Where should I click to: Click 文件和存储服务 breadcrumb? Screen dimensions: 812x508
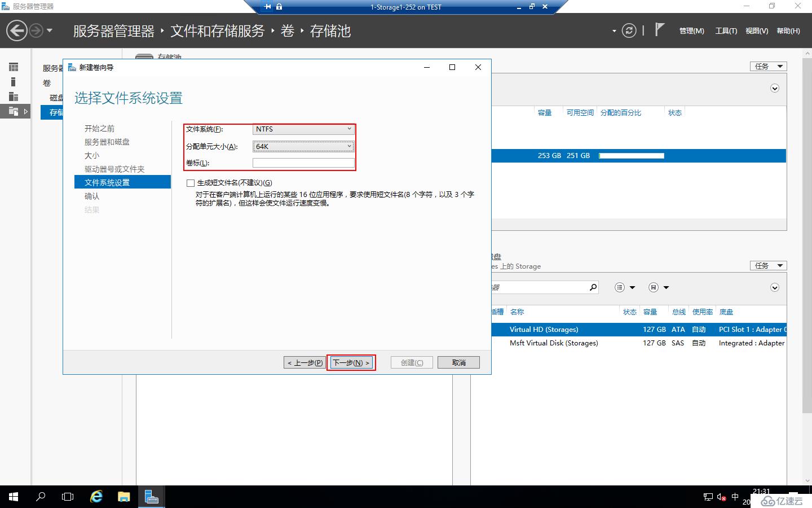tap(218, 30)
